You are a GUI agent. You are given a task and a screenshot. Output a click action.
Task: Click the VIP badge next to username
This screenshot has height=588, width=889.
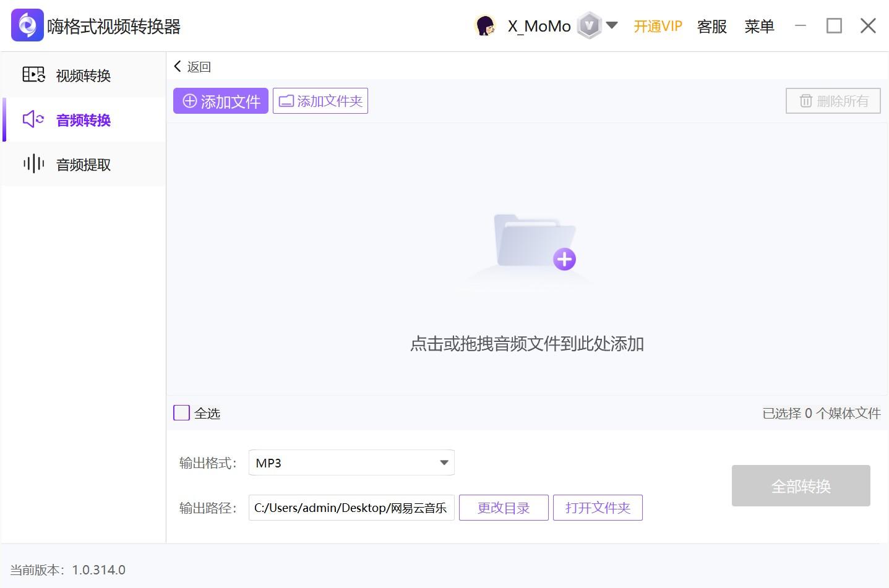(x=588, y=25)
